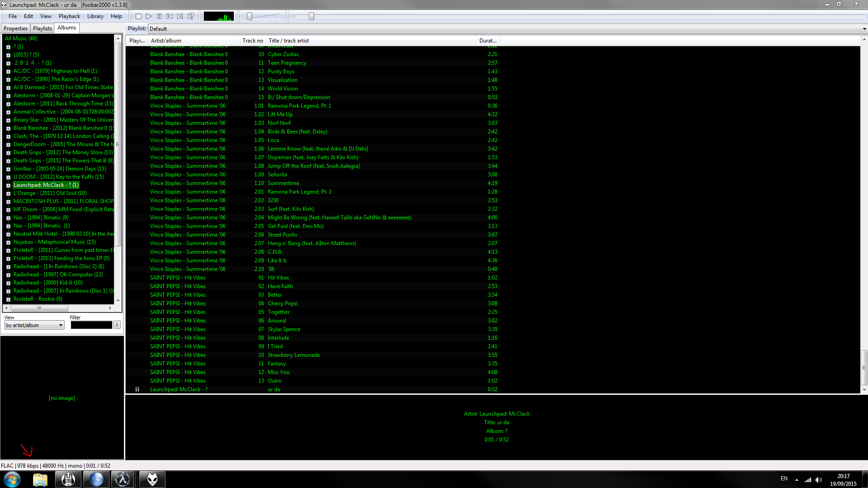Screen dimensions: 868x488
Task: Click the Duration column header
Action: [488, 41]
